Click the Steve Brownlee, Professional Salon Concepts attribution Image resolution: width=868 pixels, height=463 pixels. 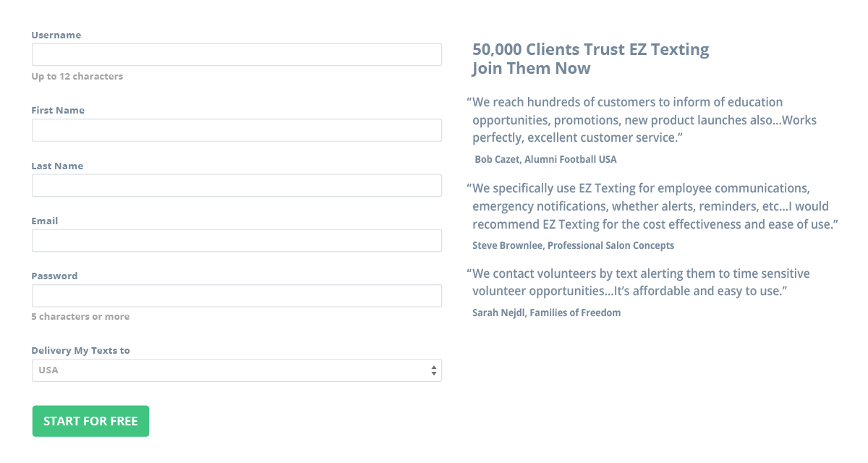point(573,245)
